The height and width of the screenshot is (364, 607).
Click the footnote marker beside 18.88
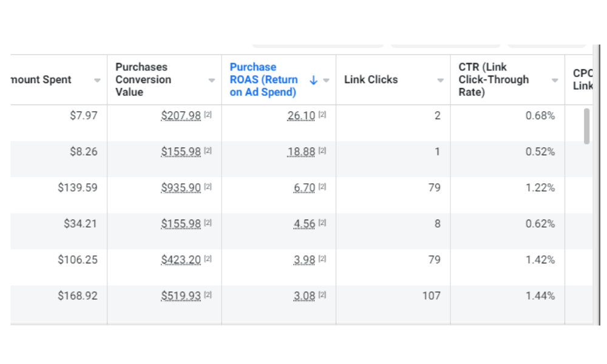pyautogui.click(x=322, y=150)
